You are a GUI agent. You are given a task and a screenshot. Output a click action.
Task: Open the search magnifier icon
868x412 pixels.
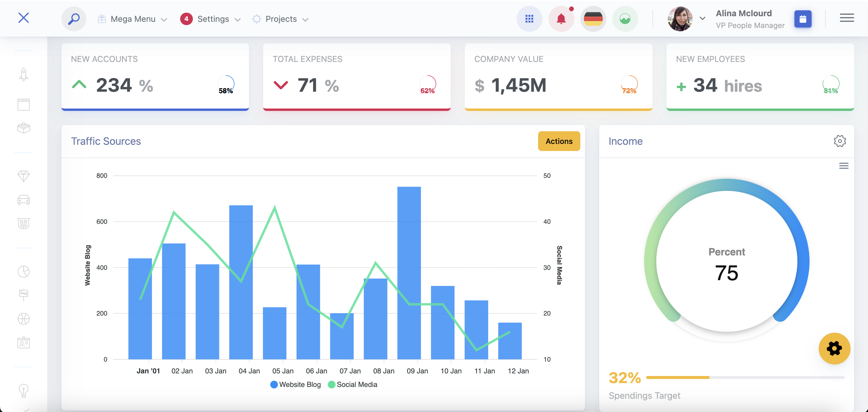pyautogui.click(x=74, y=19)
